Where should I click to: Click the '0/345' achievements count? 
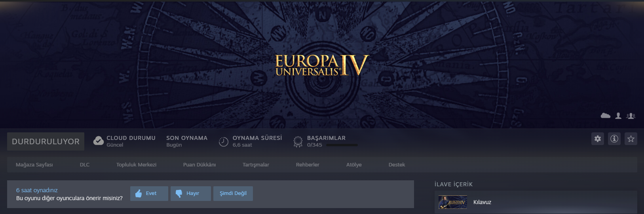pos(315,145)
